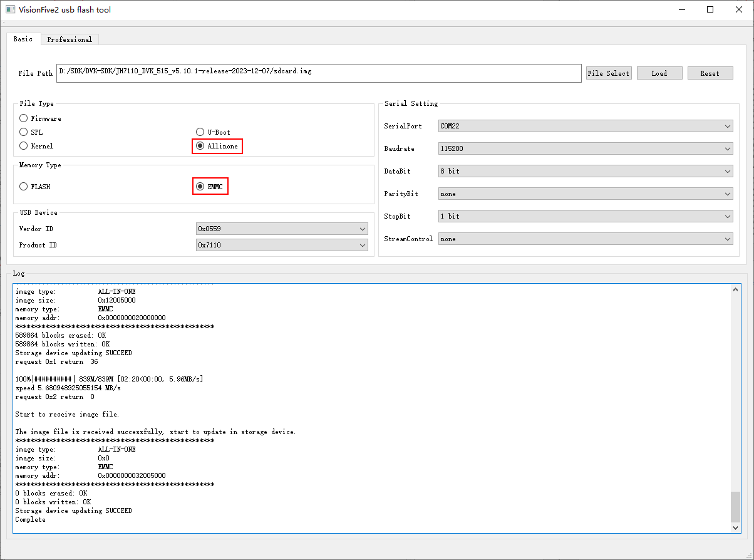Click the Log scrollbar down arrow
Image resolution: width=754 pixels, height=560 pixels.
736,527
